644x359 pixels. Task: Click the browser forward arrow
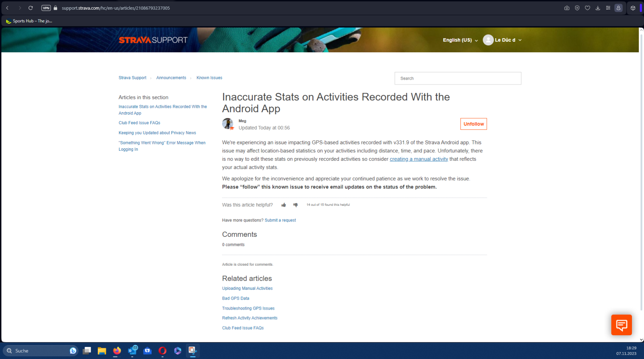pos(19,8)
